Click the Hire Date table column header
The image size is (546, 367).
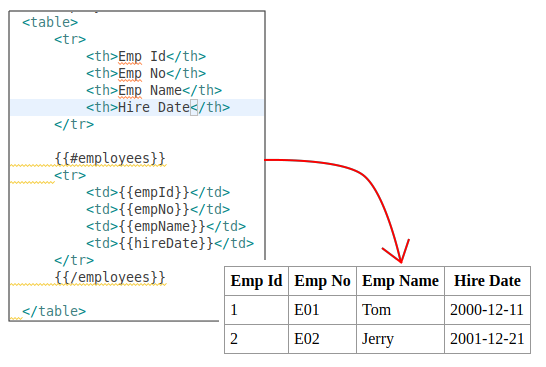pyautogui.click(x=488, y=281)
